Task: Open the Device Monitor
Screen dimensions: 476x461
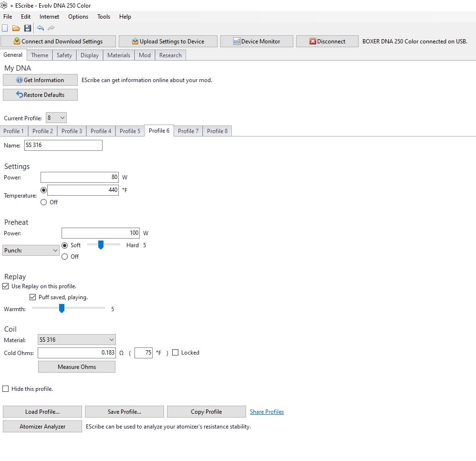Action: click(256, 42)
